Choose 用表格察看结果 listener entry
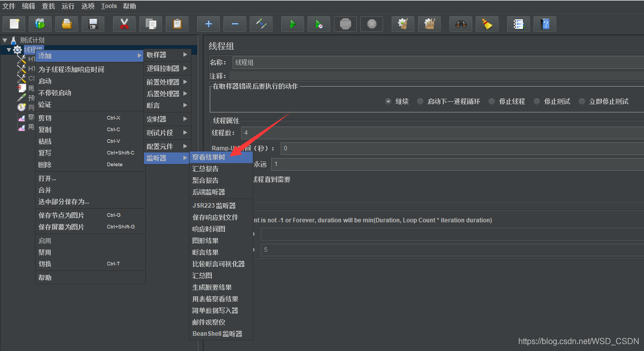Screen dimensions: 644x351 click(x=221, y=299)
